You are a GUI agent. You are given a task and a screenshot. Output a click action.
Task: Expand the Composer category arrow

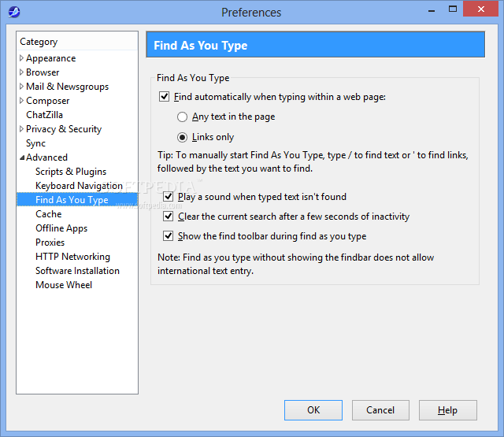click(x=21, y=101)
